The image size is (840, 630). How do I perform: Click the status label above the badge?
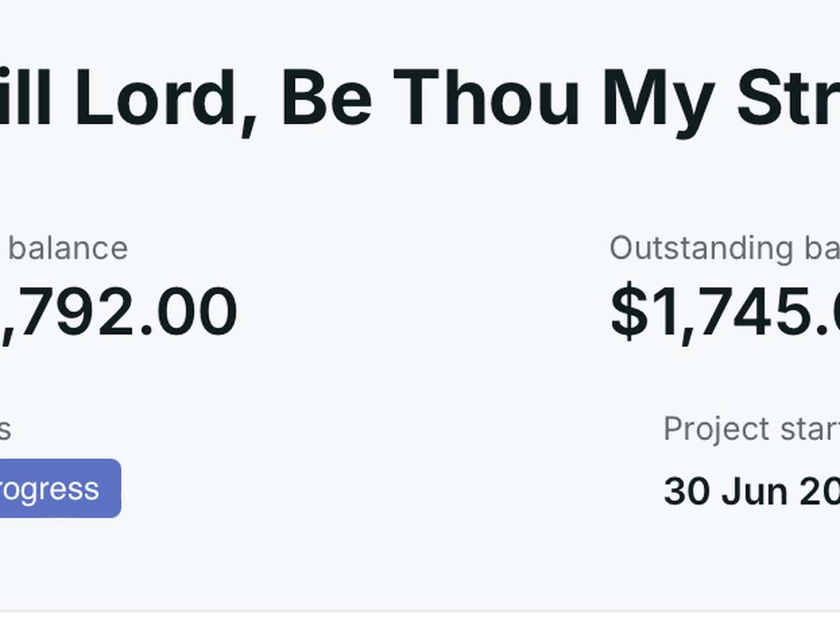point(4,428)
